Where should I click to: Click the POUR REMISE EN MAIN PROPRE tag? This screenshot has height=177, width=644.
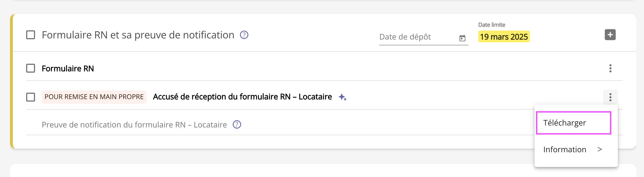[94, 97]
